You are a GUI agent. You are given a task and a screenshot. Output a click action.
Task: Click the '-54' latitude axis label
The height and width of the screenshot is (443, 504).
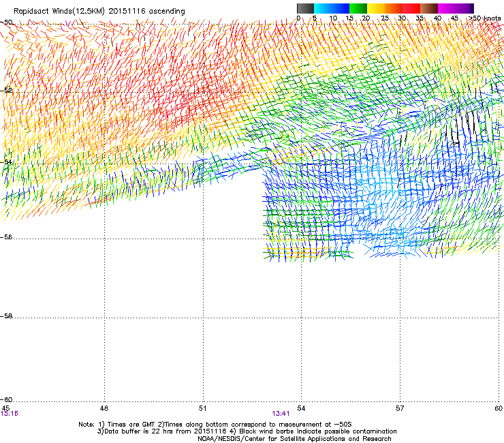tap(6, 162)
